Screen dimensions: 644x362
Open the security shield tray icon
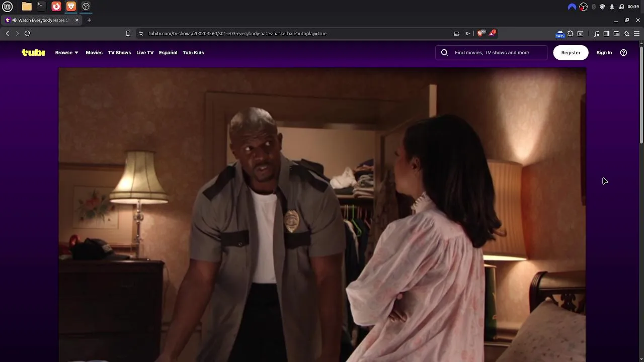[602, 7]
